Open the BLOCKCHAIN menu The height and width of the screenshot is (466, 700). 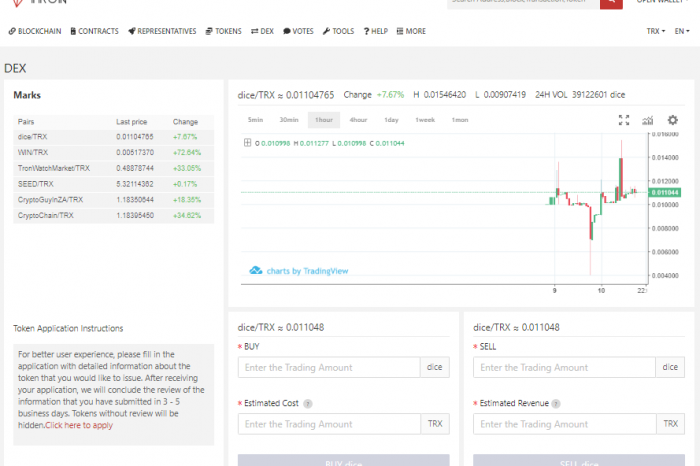[x=35, y=31]
